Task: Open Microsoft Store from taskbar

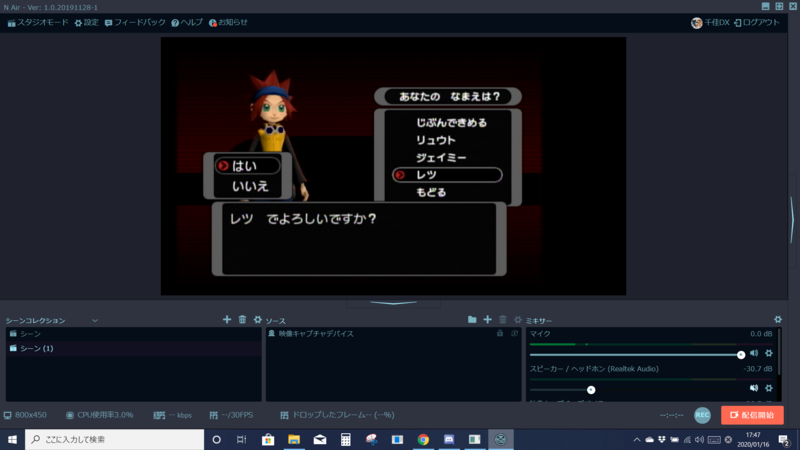Action: pos(268,439)
